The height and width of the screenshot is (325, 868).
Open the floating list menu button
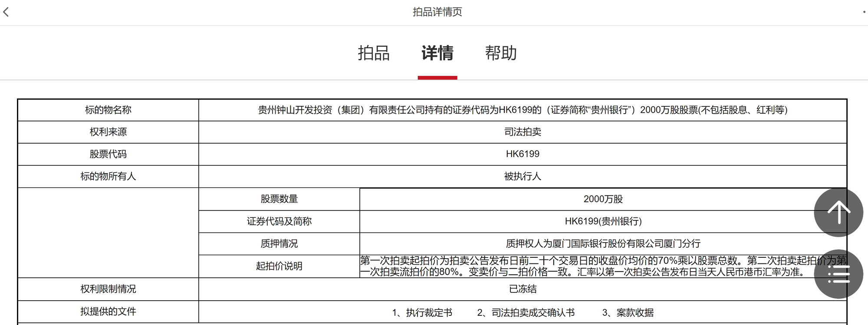click(x=838, y=274)
